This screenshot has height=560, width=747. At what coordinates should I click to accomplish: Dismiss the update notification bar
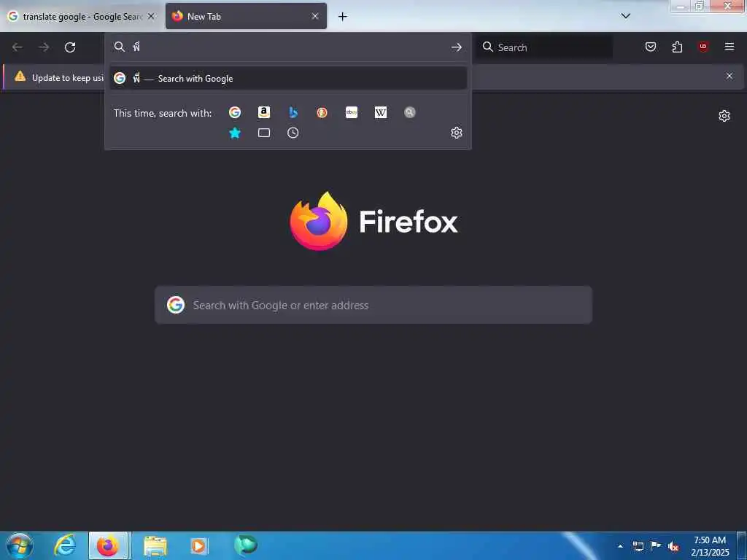pyautogui.click(x=729, y=76)
